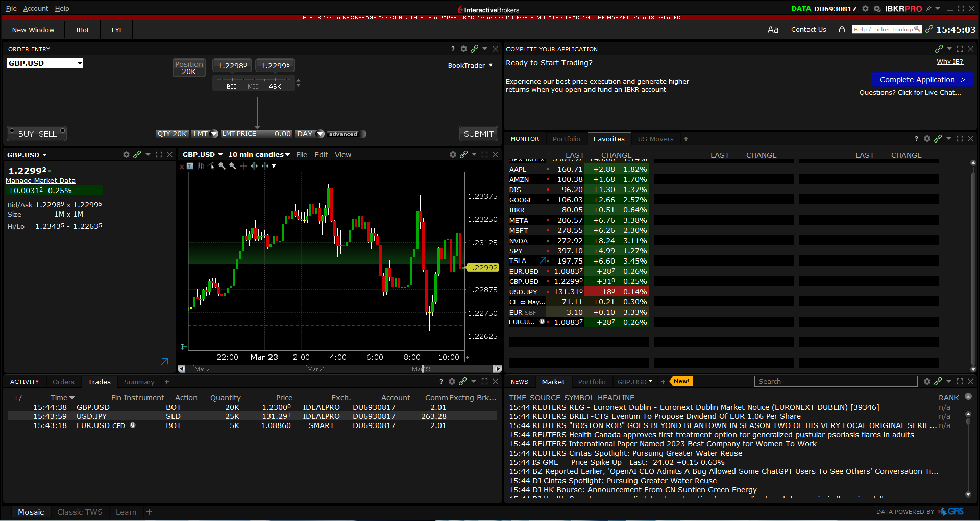Click the TSLA row blue chart arrow icon
Image resolution: width=980 pixels, height=521 pixels.
(x=543, y=260)
